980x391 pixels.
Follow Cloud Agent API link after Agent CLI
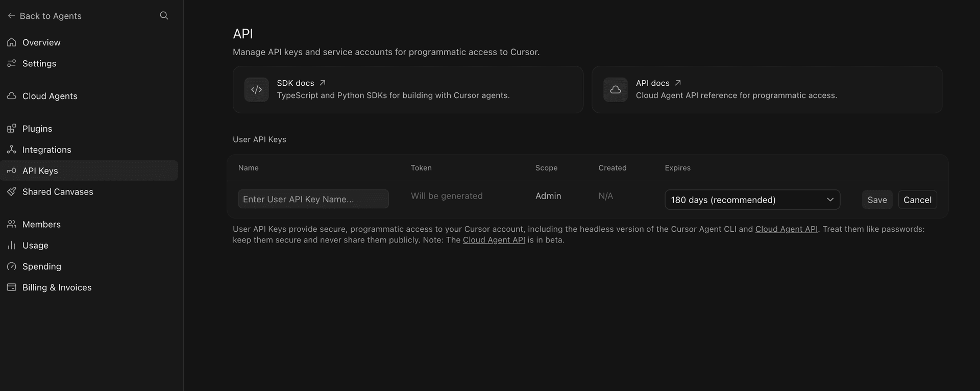(787, 229)
